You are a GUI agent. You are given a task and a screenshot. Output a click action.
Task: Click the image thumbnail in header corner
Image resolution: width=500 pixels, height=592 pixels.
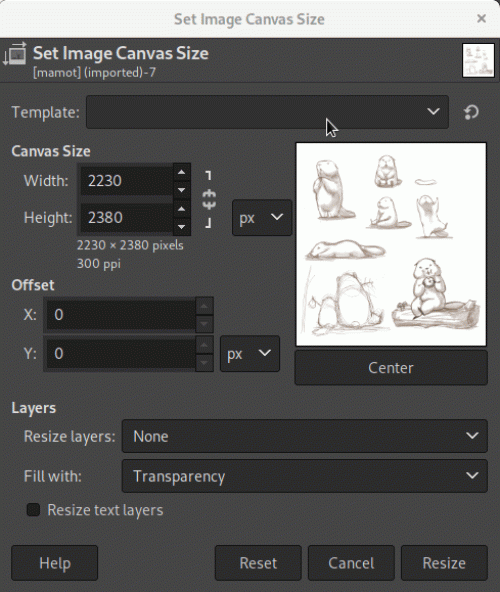tap(478, 60)
